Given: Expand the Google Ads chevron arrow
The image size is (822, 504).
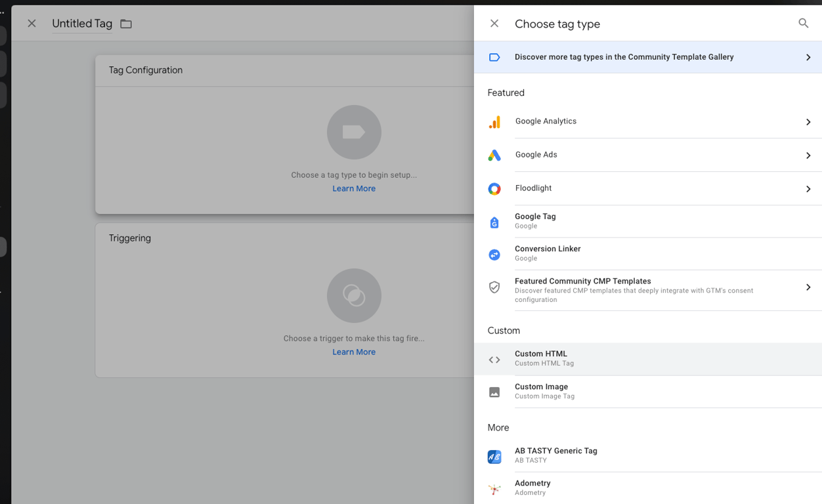Looking at the screenshot, I should pos(808,156).
